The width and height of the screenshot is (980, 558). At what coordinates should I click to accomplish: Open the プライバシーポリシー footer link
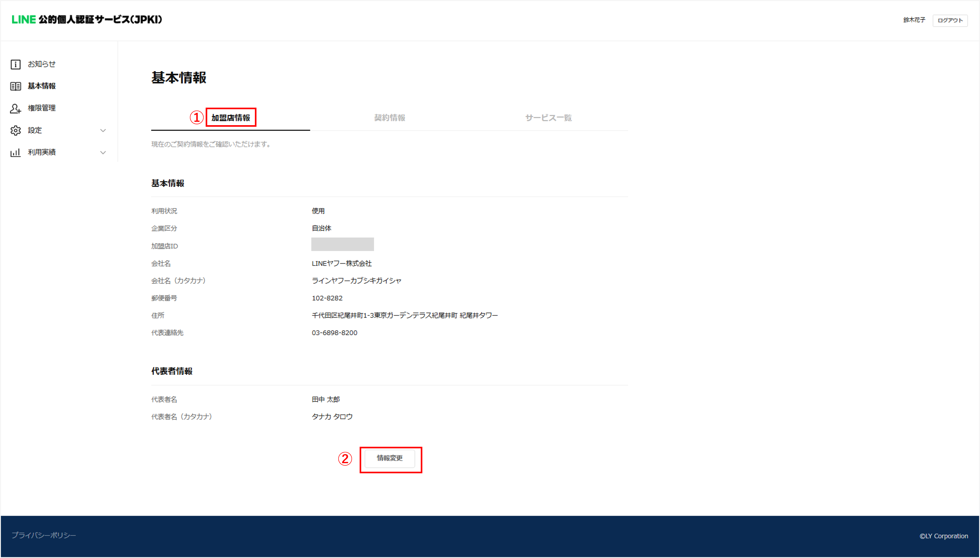coord(44,535)
